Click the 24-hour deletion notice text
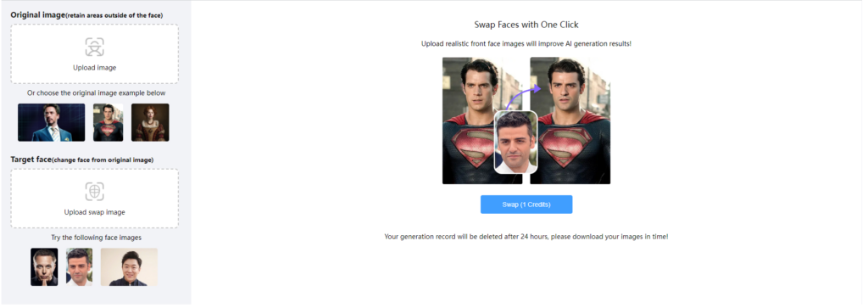868x308 pixels. coord(526,237)
